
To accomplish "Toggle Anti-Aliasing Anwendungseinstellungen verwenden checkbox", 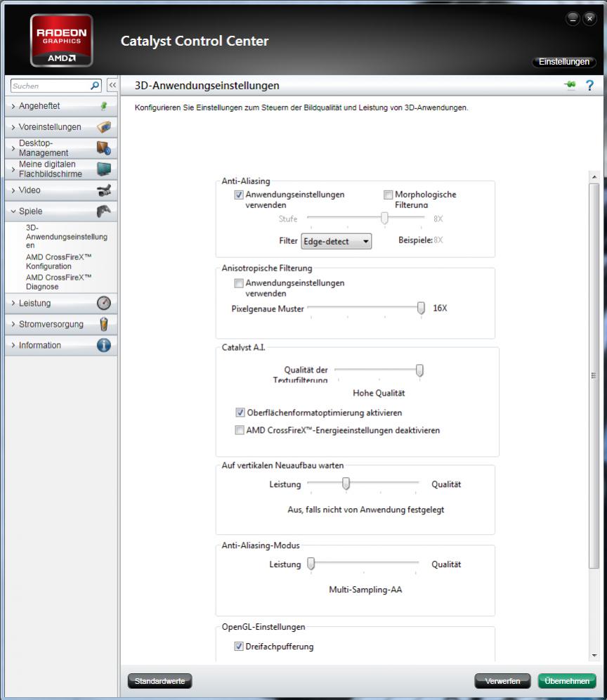I will (x=239, y=195).
